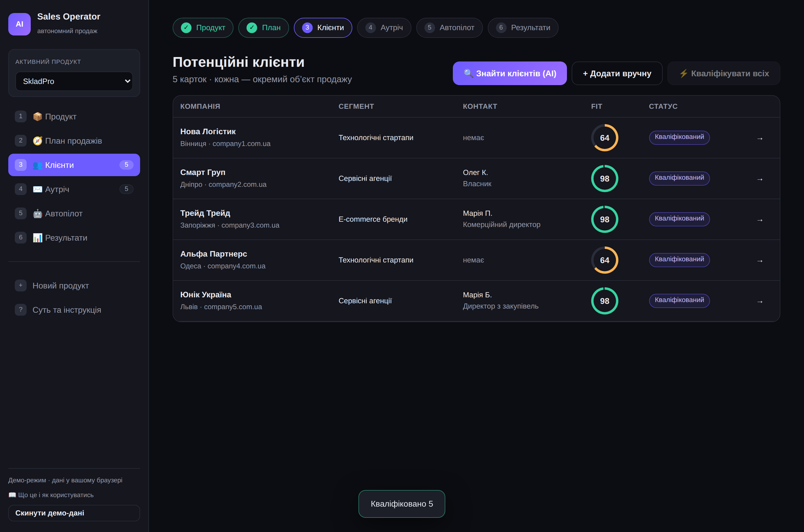Open Юнік Україна row arrow
Viewport: 804px width, 532px height.
point(760,302)
